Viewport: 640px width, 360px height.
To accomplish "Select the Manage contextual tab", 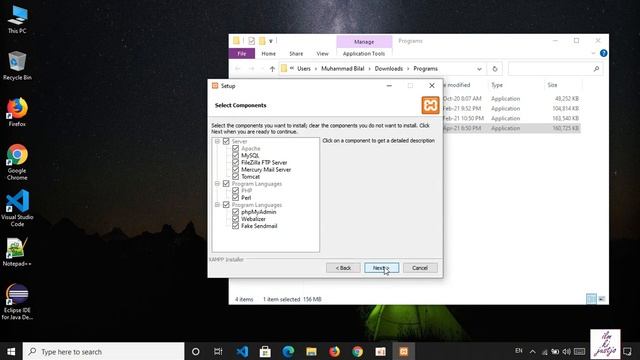I will point(364,42).
